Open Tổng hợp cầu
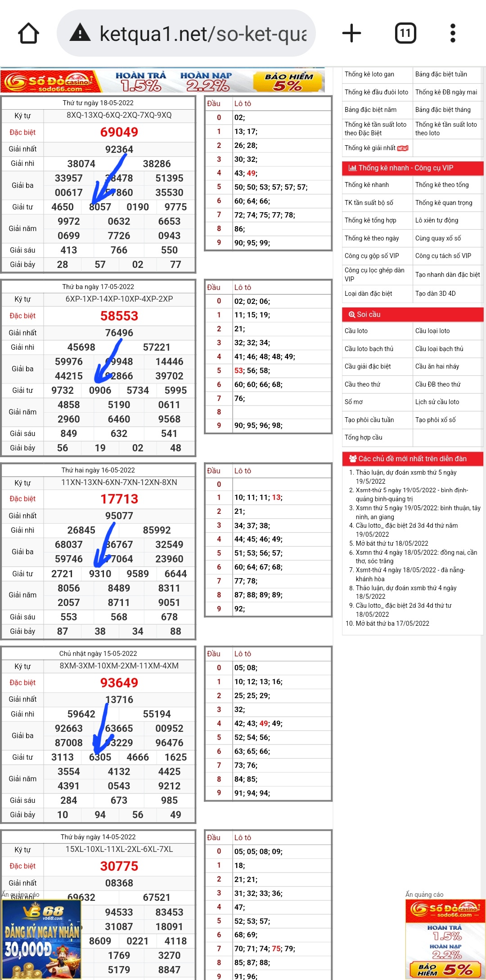 [363, 437]
